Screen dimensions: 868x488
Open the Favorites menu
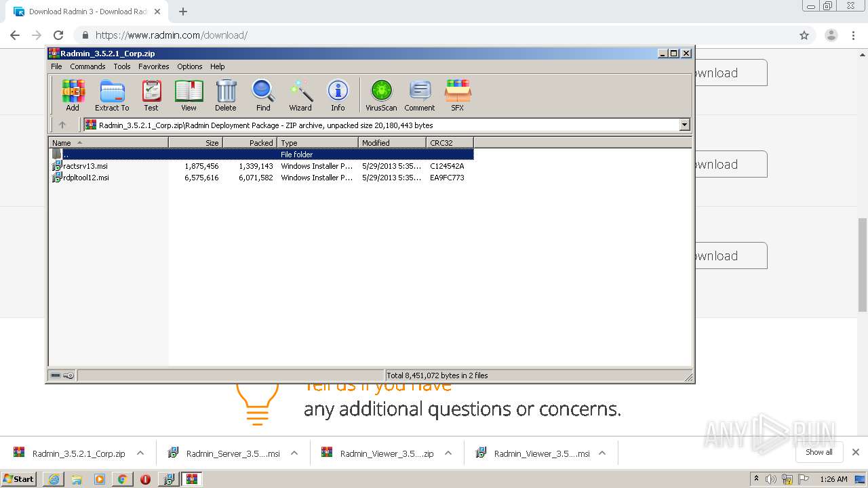pyautogui.click(x=154, y=66)
